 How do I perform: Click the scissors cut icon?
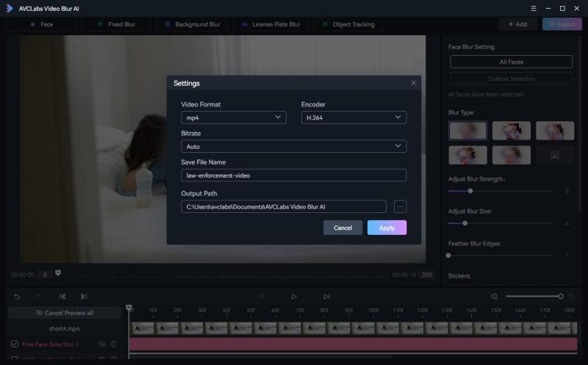pyautogui.click(x=84, y=297)
